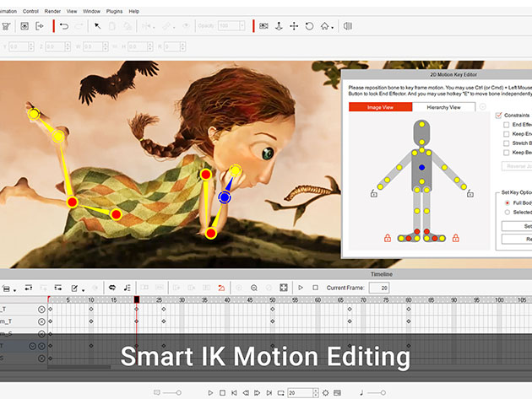The image size is (532, 399).
Task: Expand the T track chevron in timeline
Action: [32, 346]
